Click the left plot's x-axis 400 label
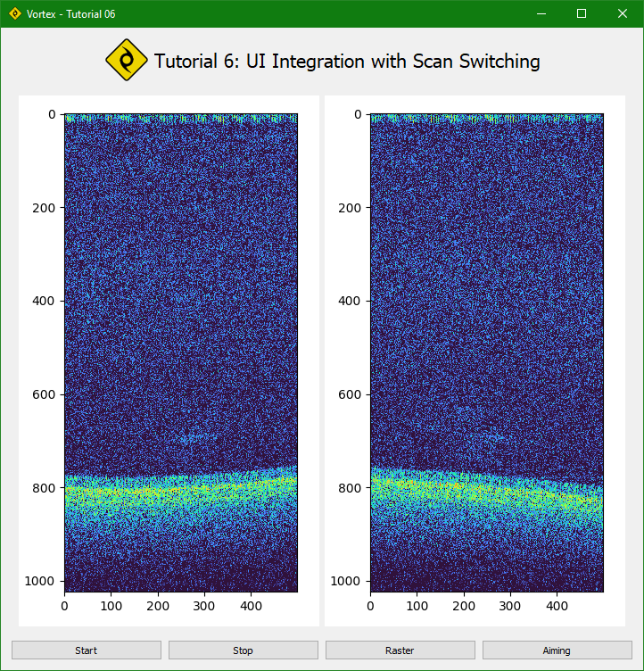This screenshot has width=644, height=671. (x=250, y=606)
